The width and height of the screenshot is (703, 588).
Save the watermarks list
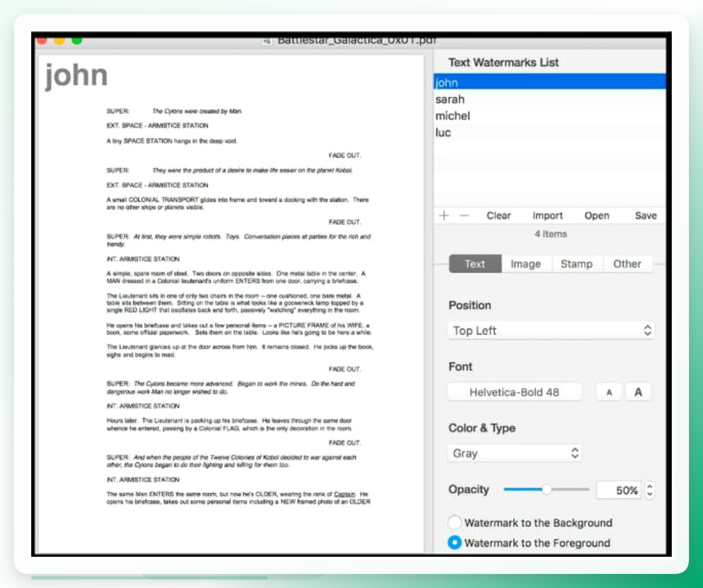[x=645, y=215]
